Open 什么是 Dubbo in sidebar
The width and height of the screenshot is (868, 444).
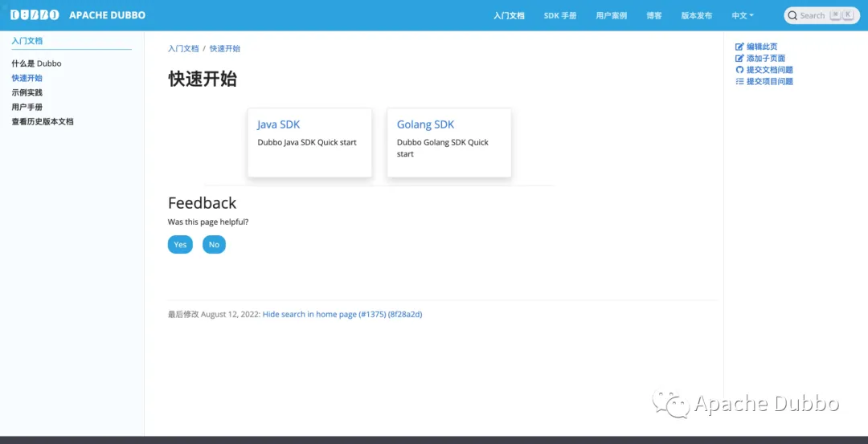[x=36, y=63]
